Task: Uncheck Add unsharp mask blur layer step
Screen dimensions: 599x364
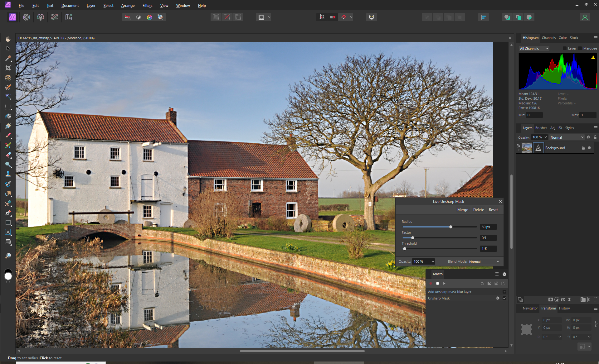Action: click(504, 292)
